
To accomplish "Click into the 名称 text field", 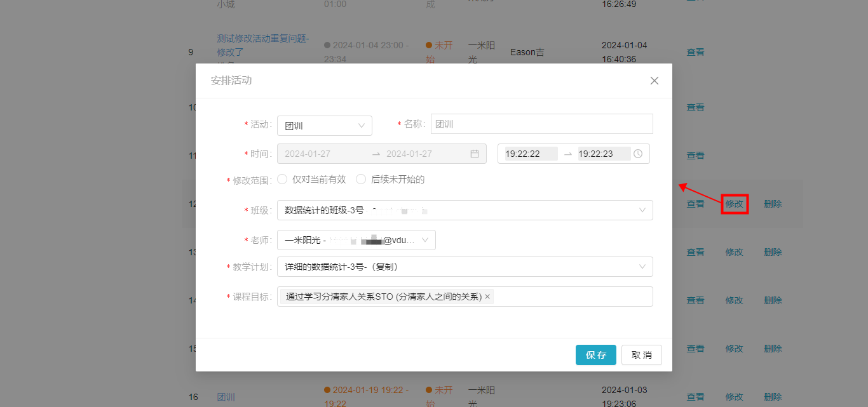I will pyautogui.click(x=541, y=124).
